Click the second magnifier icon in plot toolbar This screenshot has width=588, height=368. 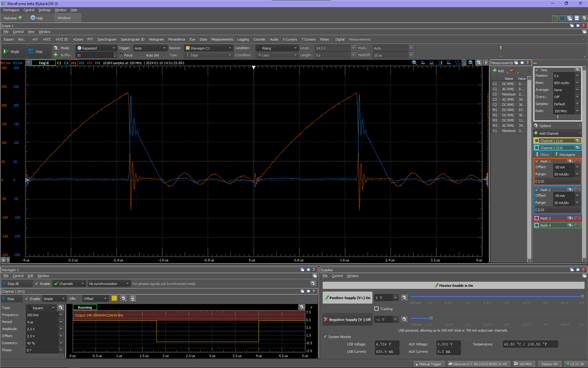click(x=471, y=63)
